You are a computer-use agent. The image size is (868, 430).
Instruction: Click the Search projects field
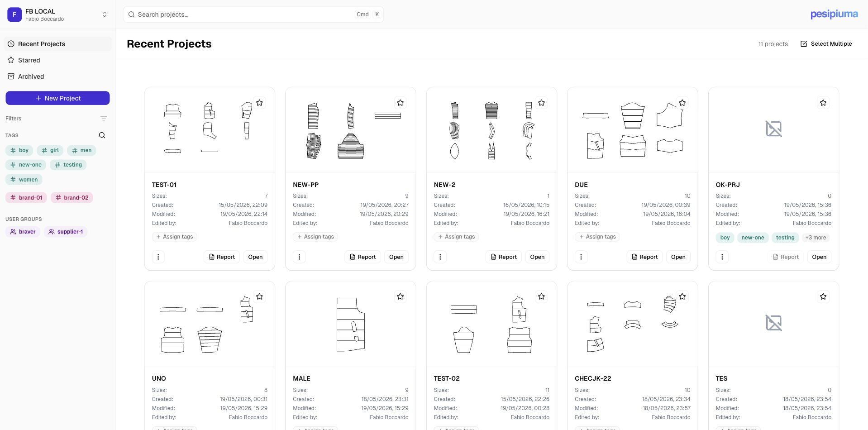coord(253,14)
